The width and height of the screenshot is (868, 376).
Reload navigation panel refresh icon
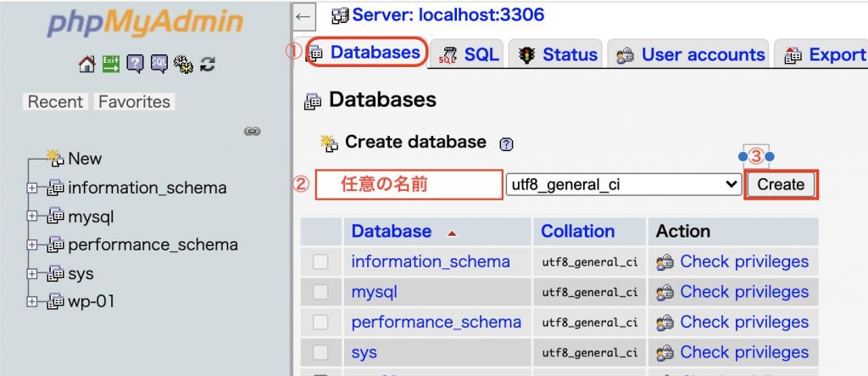point(208,65)
